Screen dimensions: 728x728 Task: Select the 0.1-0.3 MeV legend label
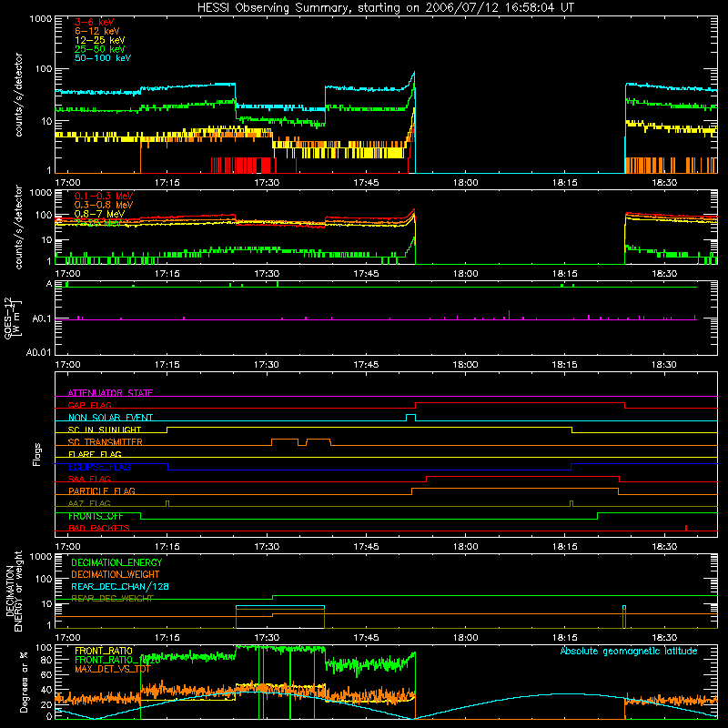(104, 196)
